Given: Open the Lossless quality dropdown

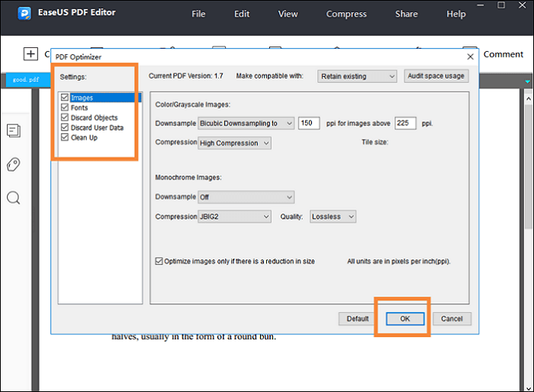Looking at the screenshot, I should (333, 217).
